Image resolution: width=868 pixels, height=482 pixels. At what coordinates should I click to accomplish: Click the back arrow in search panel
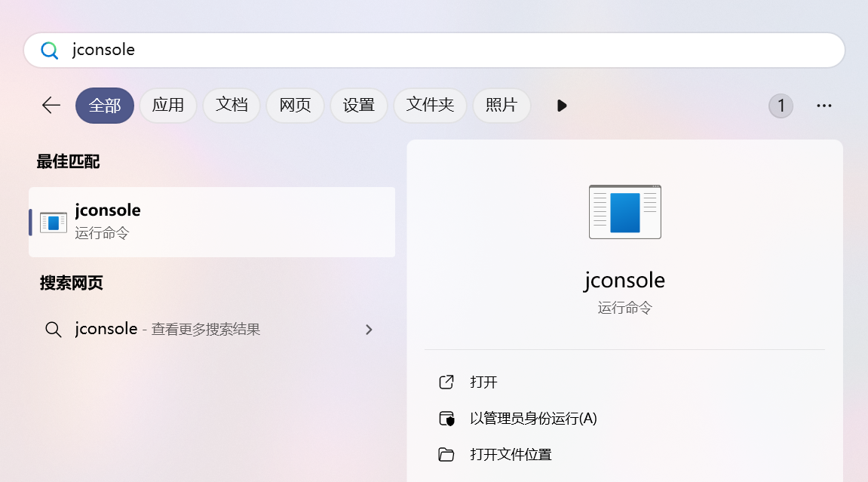tap(51, 106)
